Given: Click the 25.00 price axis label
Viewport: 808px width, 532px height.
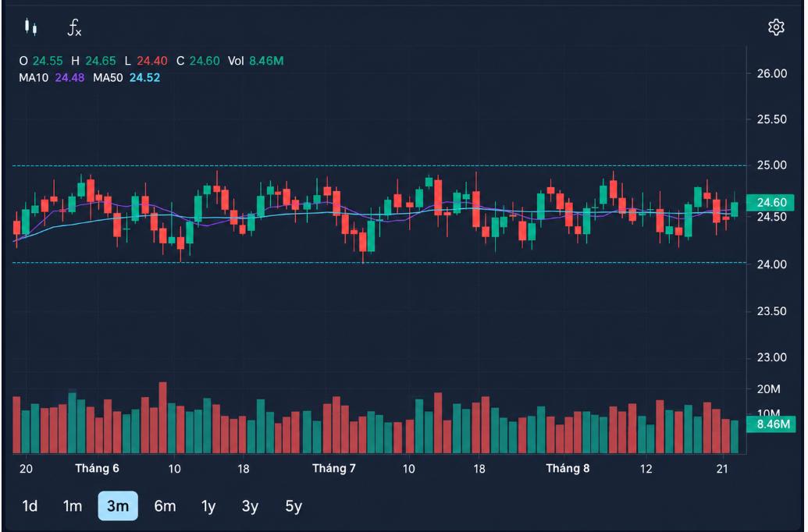Looking at the screenshot, I should [771, 165].
